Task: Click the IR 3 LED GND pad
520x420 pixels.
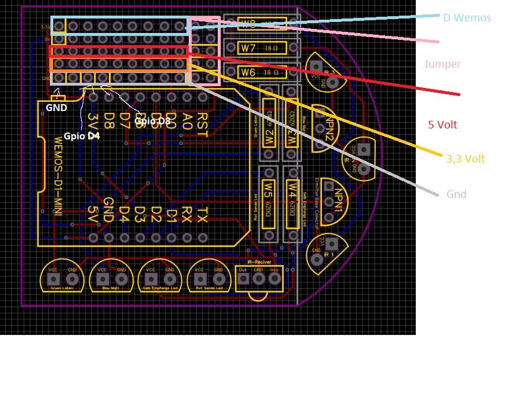Action: tap(332, 82)
